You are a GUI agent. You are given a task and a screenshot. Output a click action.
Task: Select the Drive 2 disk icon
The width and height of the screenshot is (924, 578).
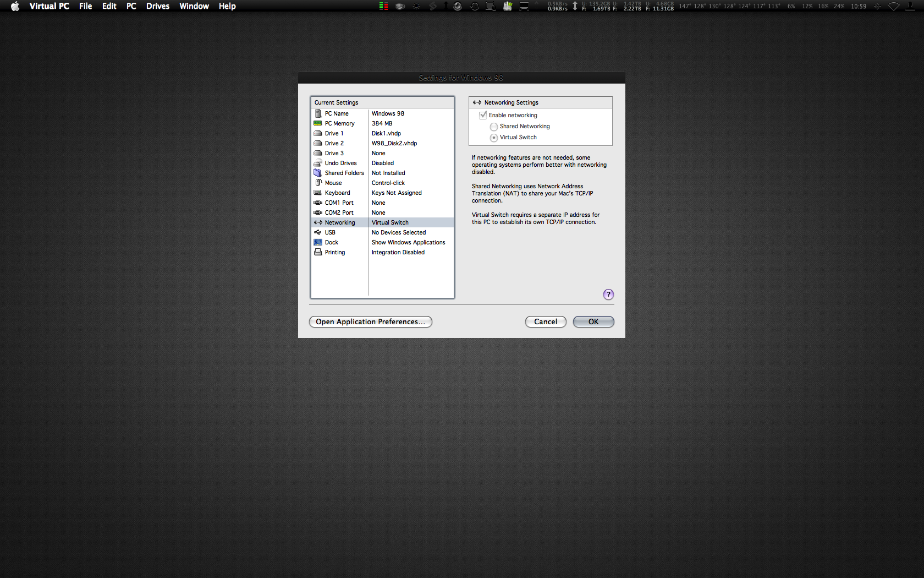318,143
